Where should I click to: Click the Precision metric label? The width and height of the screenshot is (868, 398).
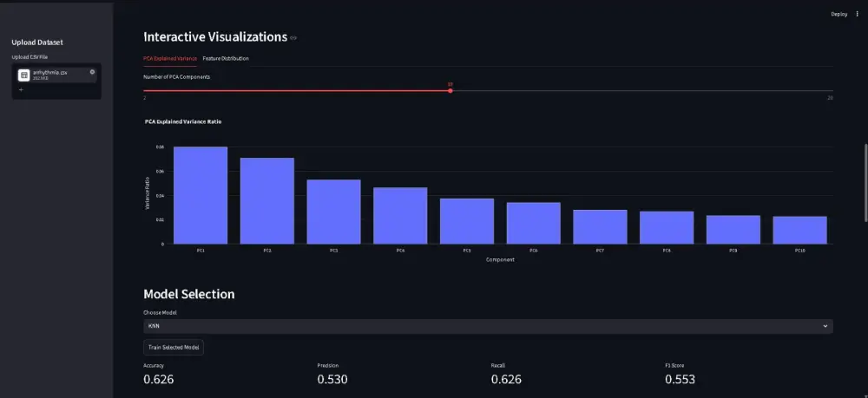(328, 365)
